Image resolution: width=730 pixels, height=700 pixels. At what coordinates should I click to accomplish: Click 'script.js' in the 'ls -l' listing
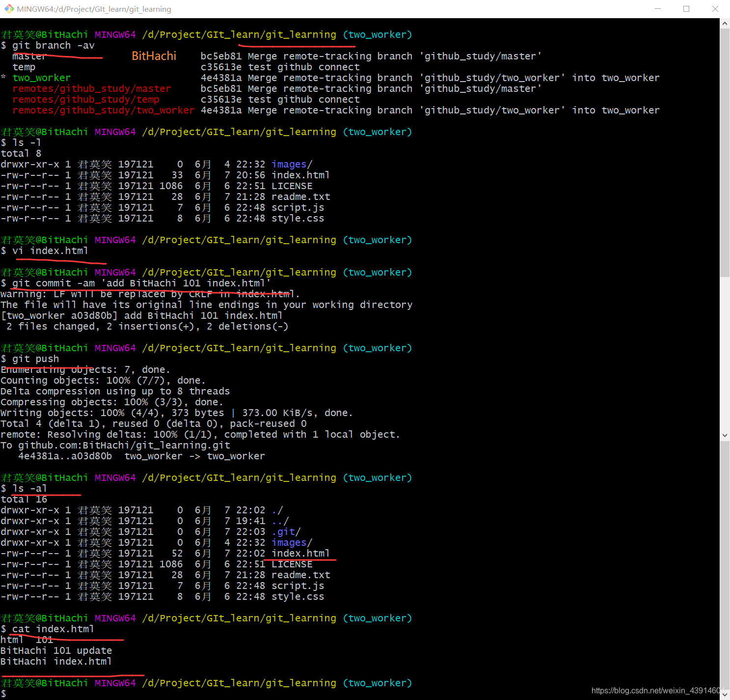[x=297, y=208]
